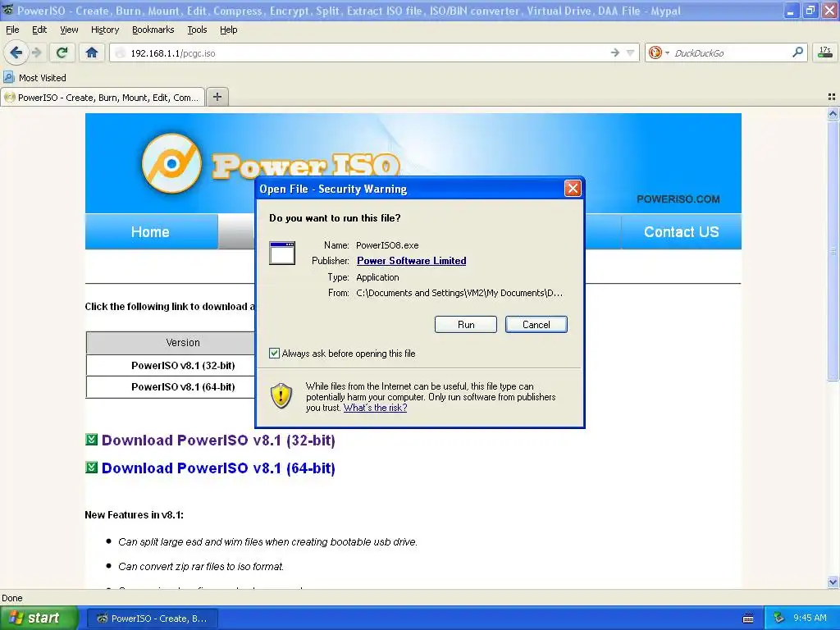Select PowerISO v8.1 (64-bit) table cell
This screenshot has height=630, width=840.
(183, 387)
